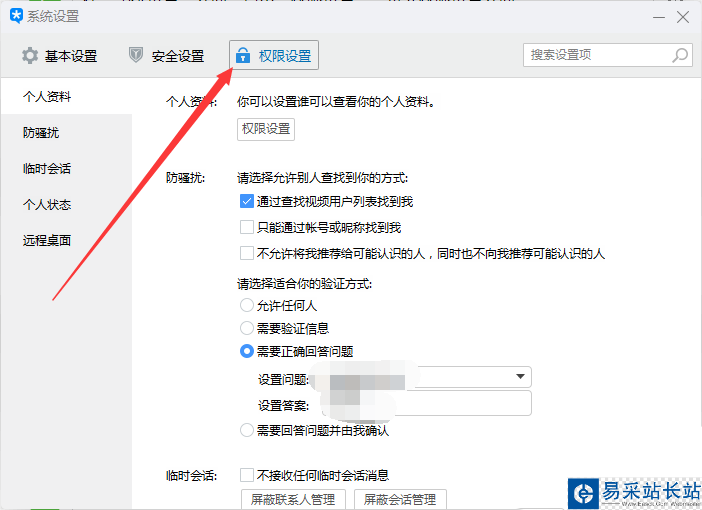Click the blue lock icon of 权限设置
The height and width of the screenshot is (510, 702).
pyautogui.click(x=243, y=55)
